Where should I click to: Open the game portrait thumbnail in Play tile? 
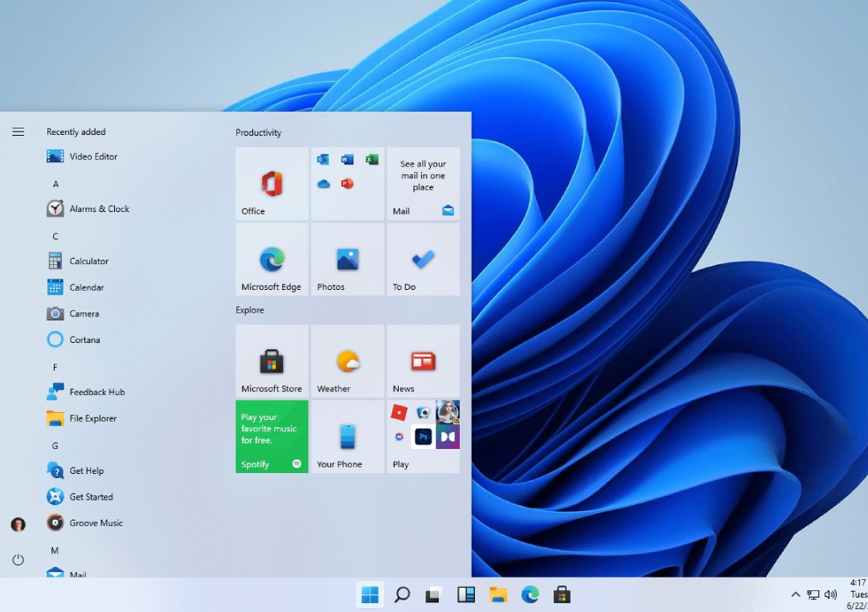click(448, 412)
